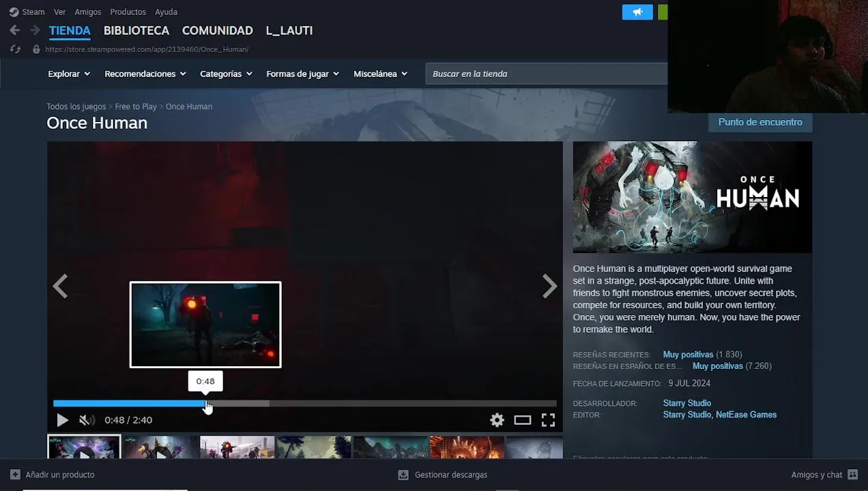Open the L_LAUTI profile tab
The width and height of the screenshot is (868, 491).
pyautogui.click(x=289, y=31)
